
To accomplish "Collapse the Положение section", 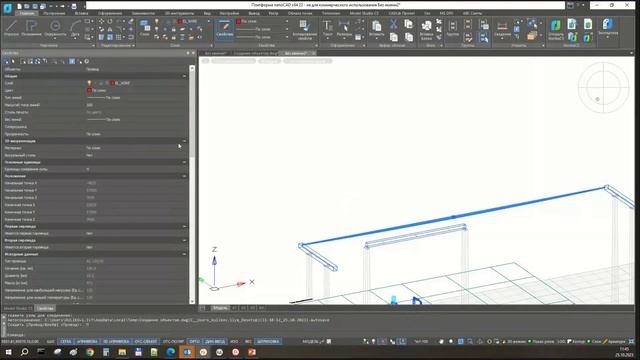I will coord(184,176).
